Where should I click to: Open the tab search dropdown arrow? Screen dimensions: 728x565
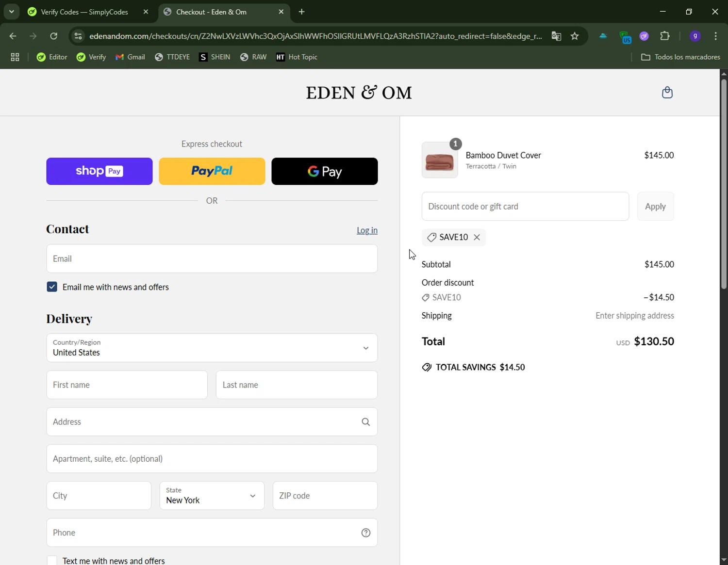12,12
